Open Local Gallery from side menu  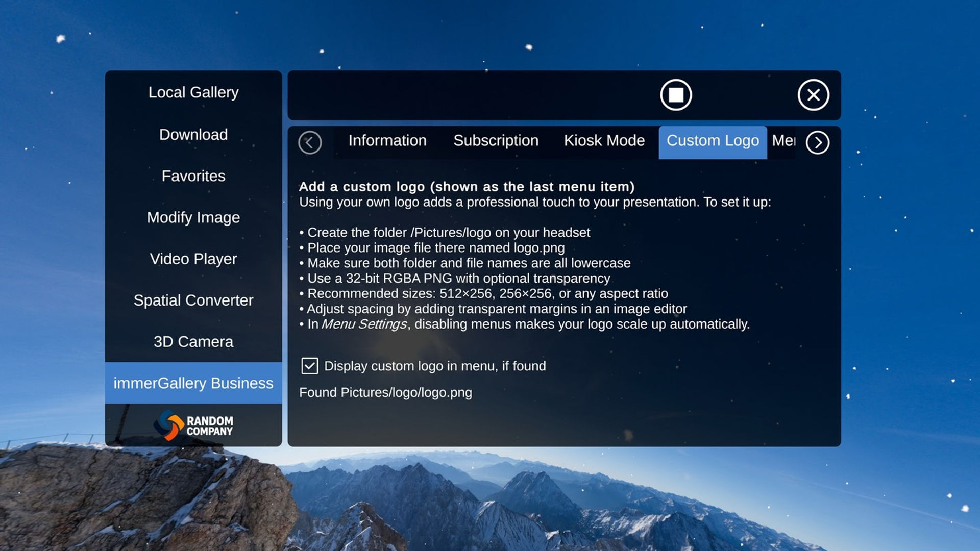[x=193, y=92]
